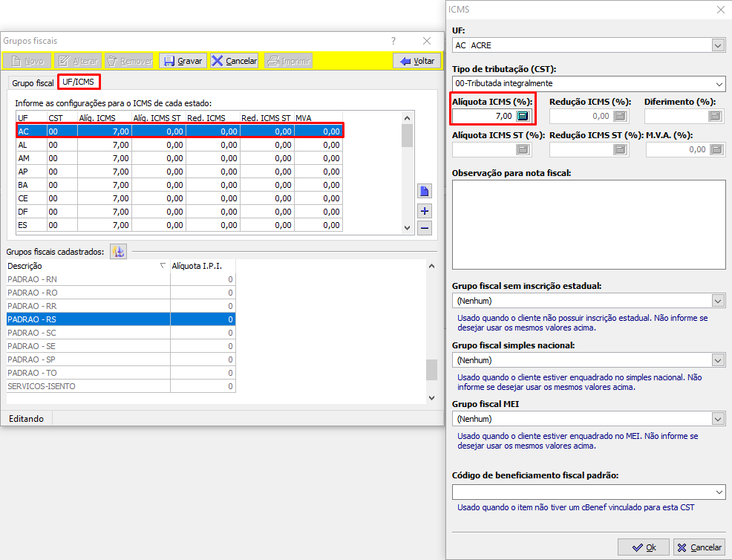The height and width of the screenshot is (560, 732).
Task: Click the help question mark in title bar
Action: pos(393,41)
